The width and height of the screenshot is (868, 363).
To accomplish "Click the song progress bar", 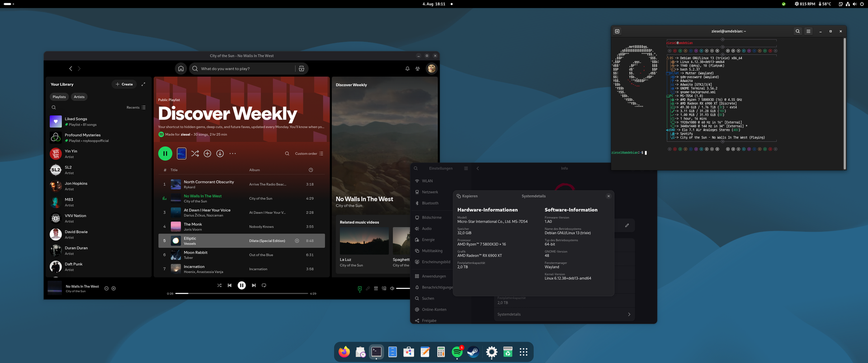I will 242,293.
